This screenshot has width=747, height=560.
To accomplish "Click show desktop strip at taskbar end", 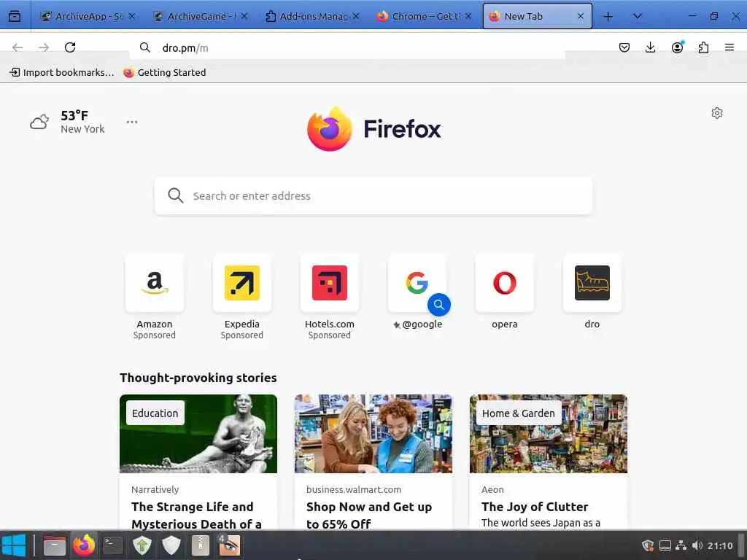I will tap(742, 545).
